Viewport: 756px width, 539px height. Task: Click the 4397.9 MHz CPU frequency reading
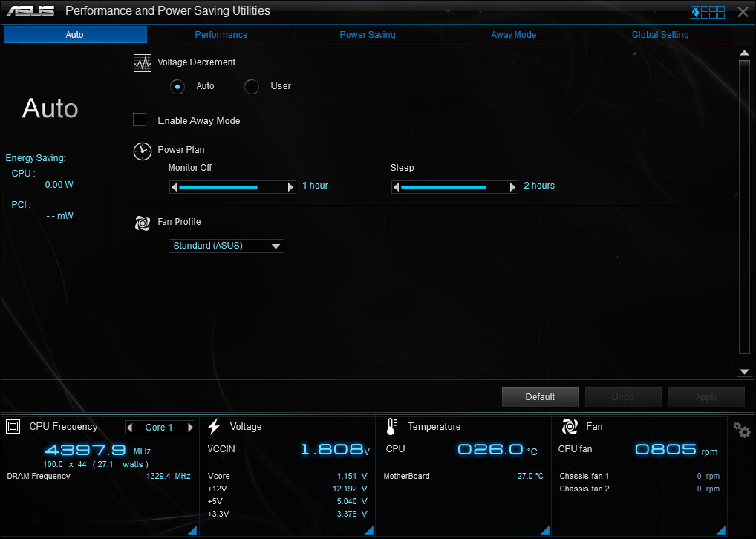click(x=97, y=451)
